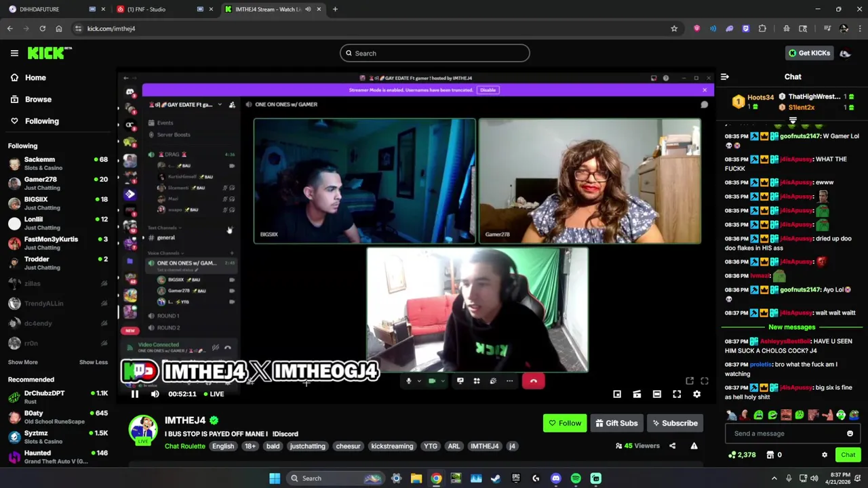Show hidden system tray icons

(774, 479)
